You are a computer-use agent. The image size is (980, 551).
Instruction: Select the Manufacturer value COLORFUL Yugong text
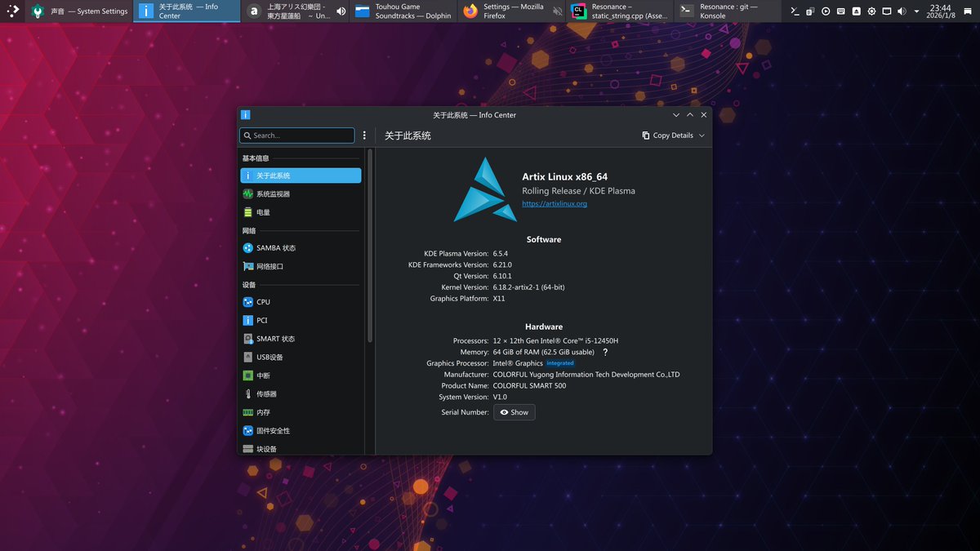[x=586, y=375]
